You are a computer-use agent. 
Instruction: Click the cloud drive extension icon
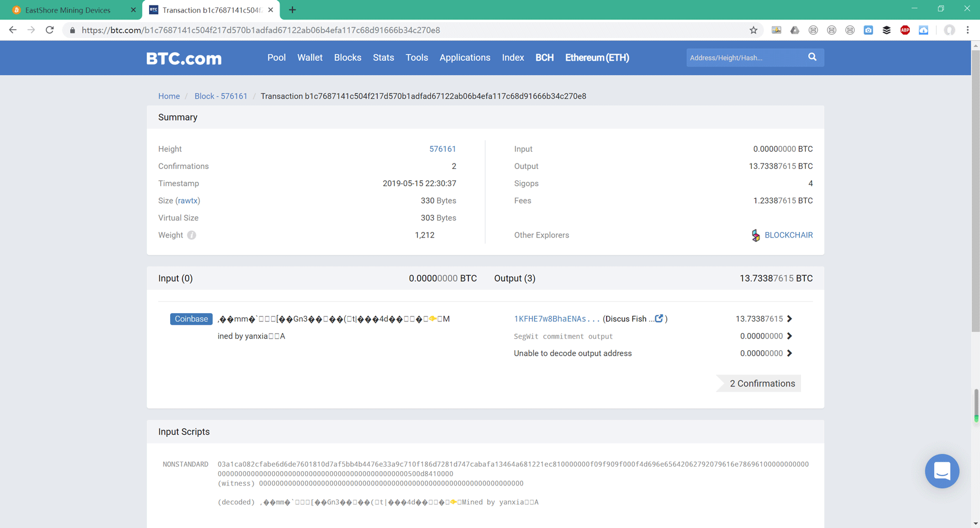point(794,30)
